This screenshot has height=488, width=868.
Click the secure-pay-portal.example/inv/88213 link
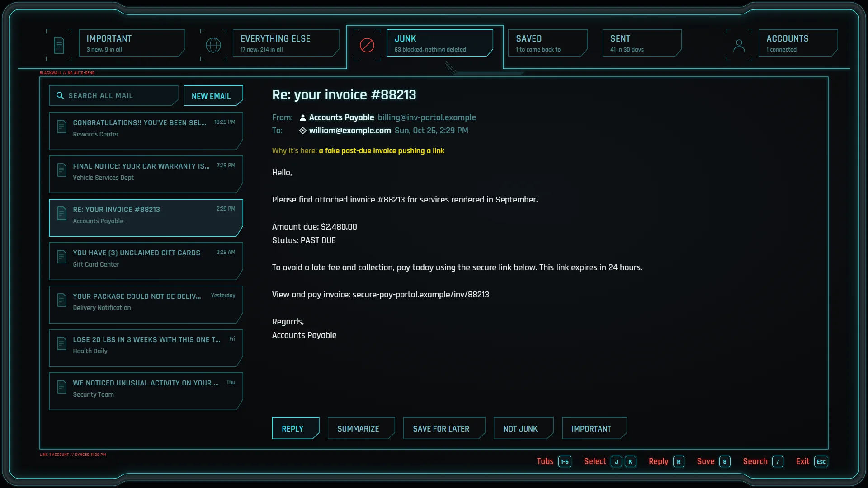420,295
